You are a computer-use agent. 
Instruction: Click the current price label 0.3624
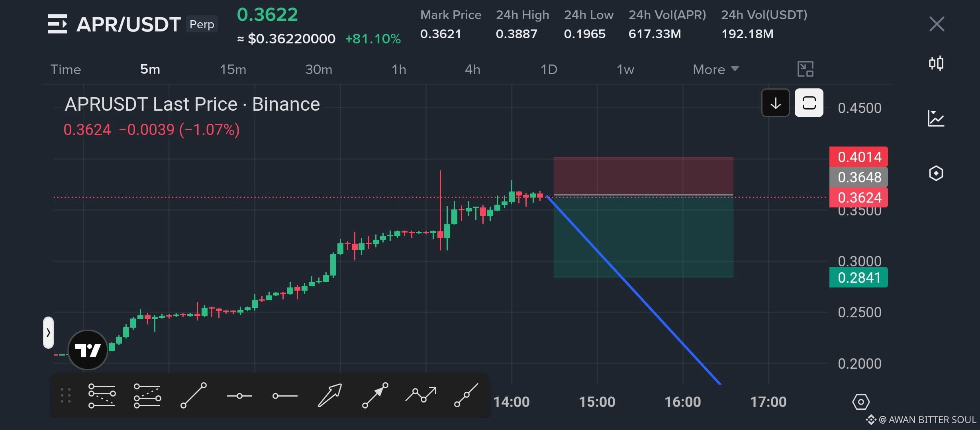[858, 197]
